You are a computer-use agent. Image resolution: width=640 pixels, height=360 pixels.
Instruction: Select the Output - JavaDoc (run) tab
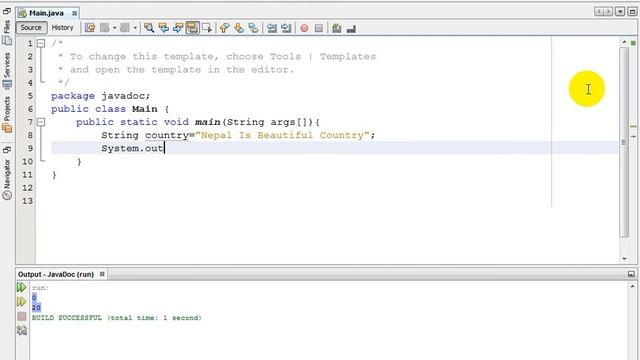click(x=56, y=274)
